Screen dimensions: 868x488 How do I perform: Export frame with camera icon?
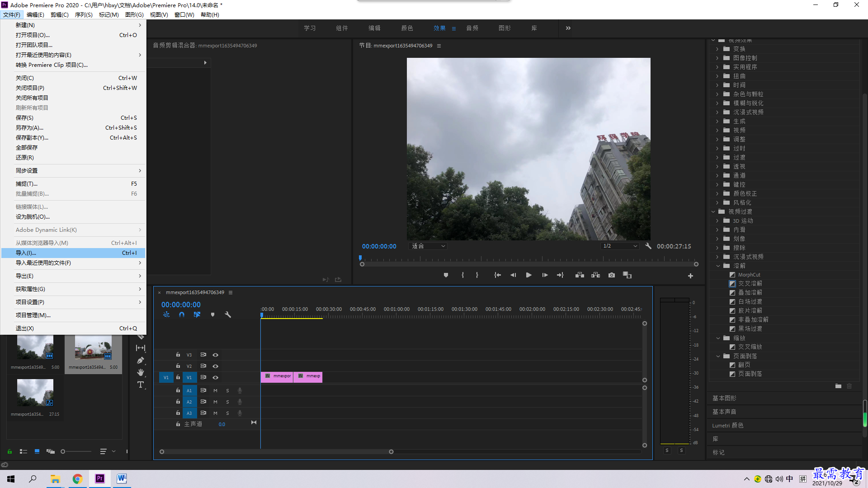pyautogui.click(x=612, y=275)
